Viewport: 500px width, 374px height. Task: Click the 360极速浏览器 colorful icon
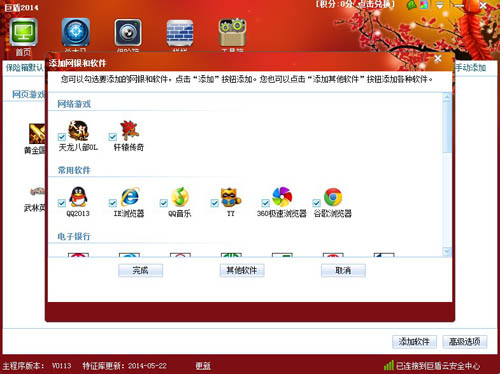282,197
